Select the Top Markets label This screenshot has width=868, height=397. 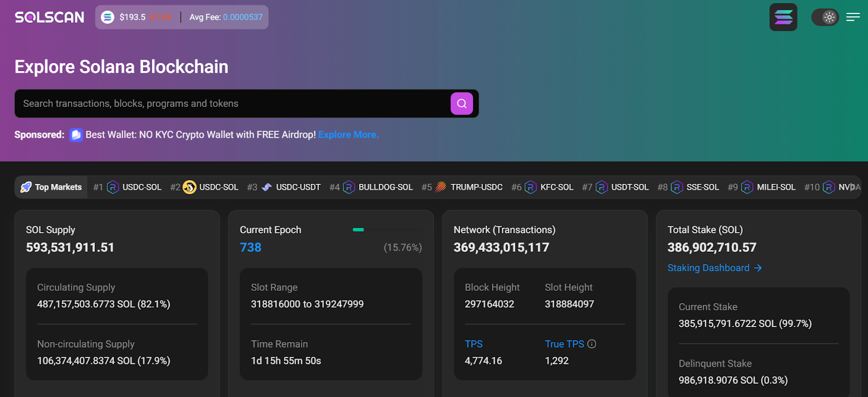tap(59, 187)
